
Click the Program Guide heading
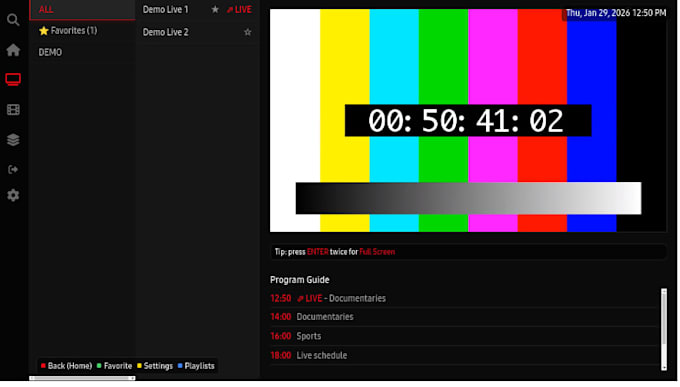coord(300,280)
